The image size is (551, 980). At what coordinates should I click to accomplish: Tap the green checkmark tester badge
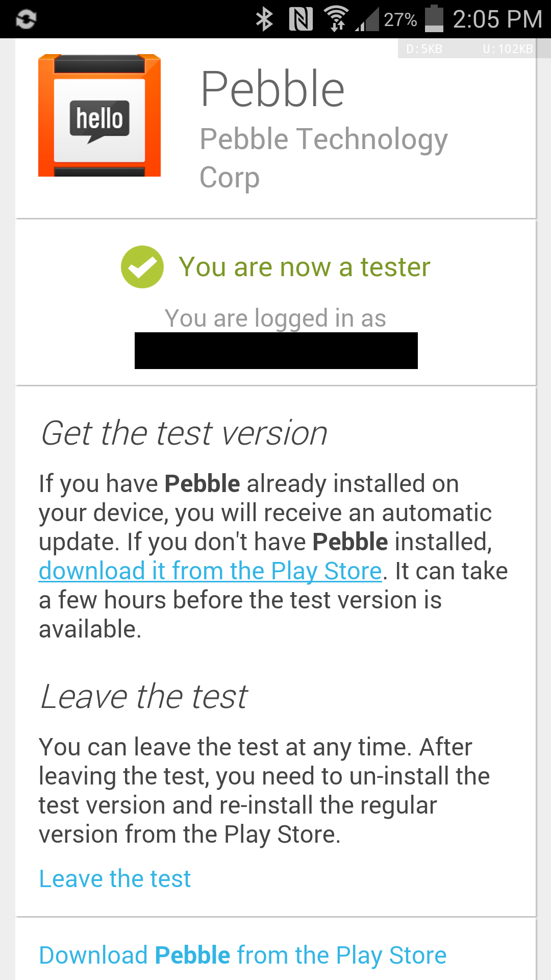[143, 266]
